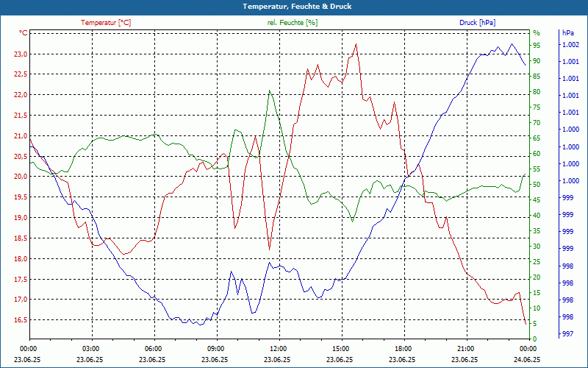Click the '20,5' temperature axis value
Viewport: 588px width, 368px height.
(21, 156)
